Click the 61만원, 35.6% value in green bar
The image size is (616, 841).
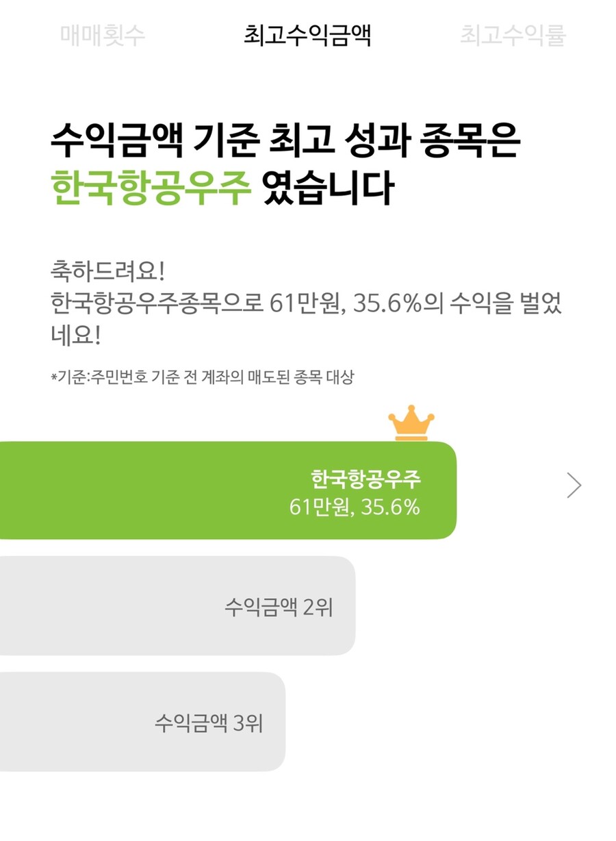(x=354, y=507)
